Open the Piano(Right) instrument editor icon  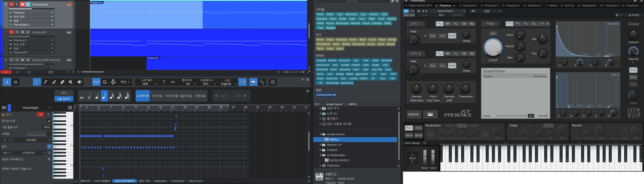69,4
